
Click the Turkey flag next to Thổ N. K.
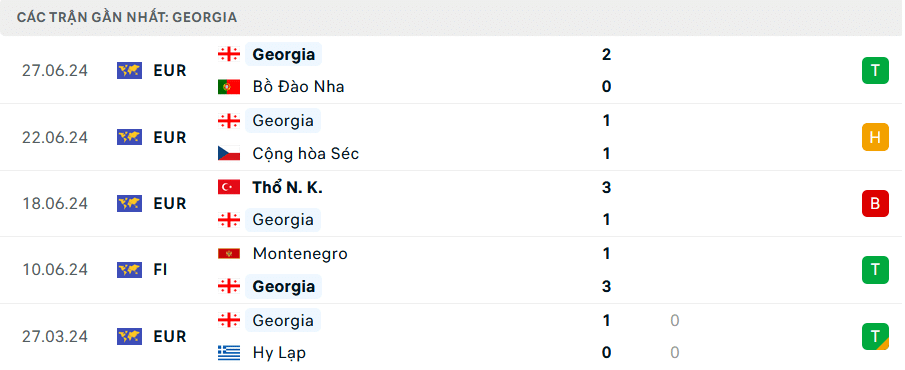pyautogui.click(x=229, y=187)
